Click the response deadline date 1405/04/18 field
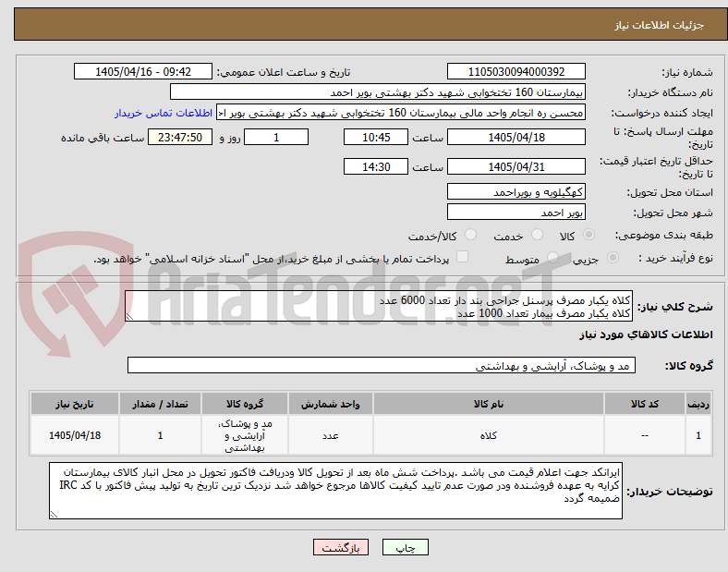This screenshot has width=728, height=572. [x=516, y=138]
